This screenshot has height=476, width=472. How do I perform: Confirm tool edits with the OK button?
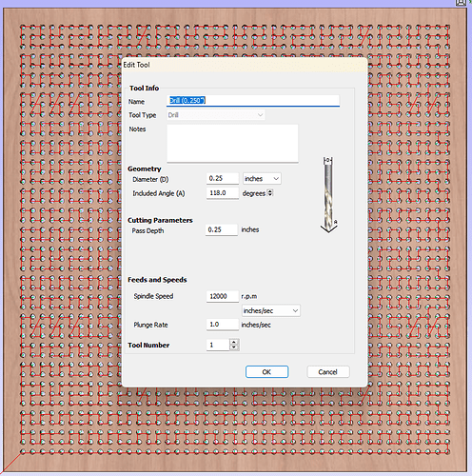(266, 372)
